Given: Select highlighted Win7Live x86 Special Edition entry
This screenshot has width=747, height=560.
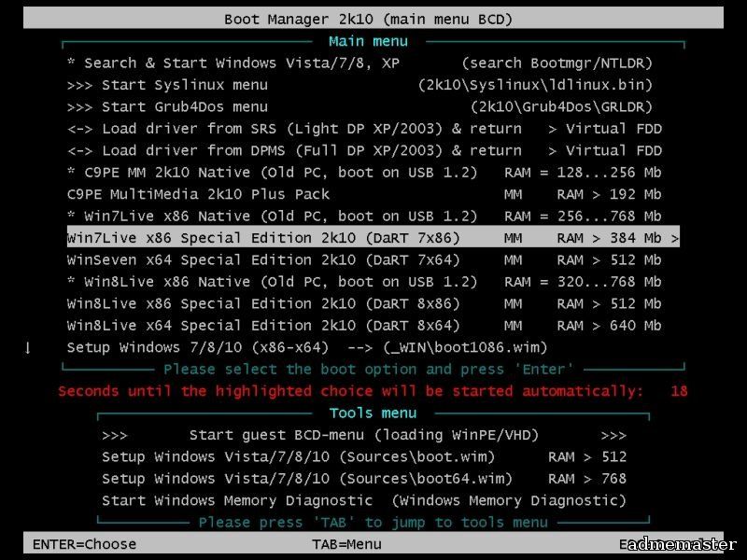Looking at the screenshot, I should pos(373,237).
